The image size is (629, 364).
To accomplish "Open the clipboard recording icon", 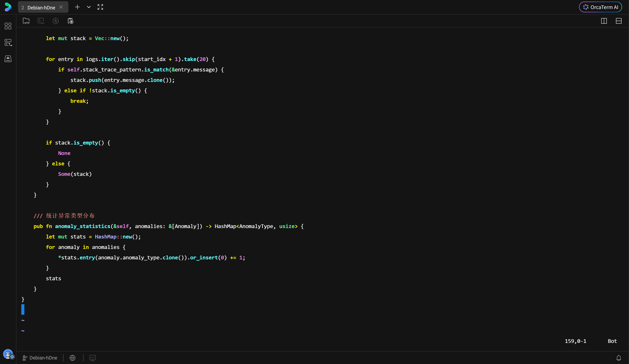I will (71, 21).
